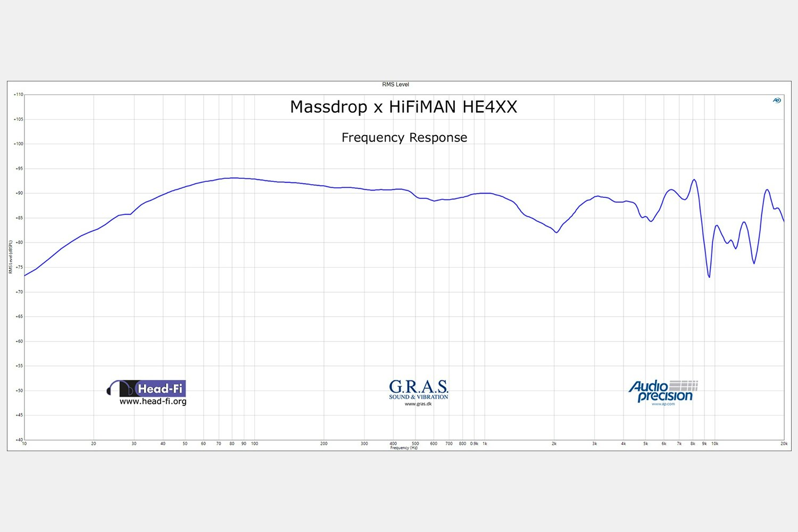The width and height of the screenshot is (798, 532).
Task: Click the RMS Level heading above chart
Action: (x=395, y=85)
